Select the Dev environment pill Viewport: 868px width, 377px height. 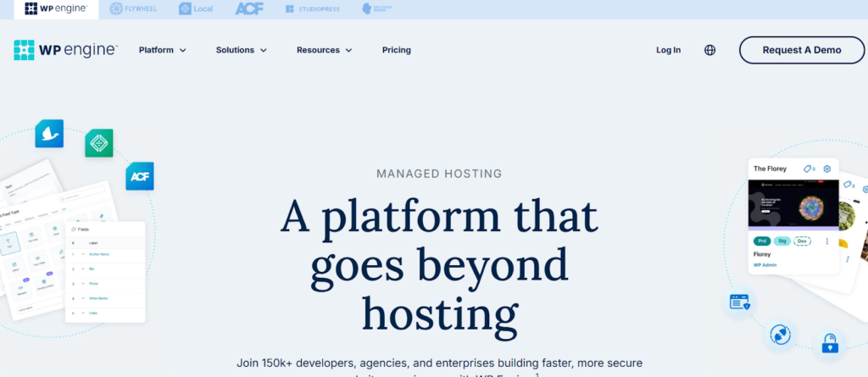coord(802,241)
